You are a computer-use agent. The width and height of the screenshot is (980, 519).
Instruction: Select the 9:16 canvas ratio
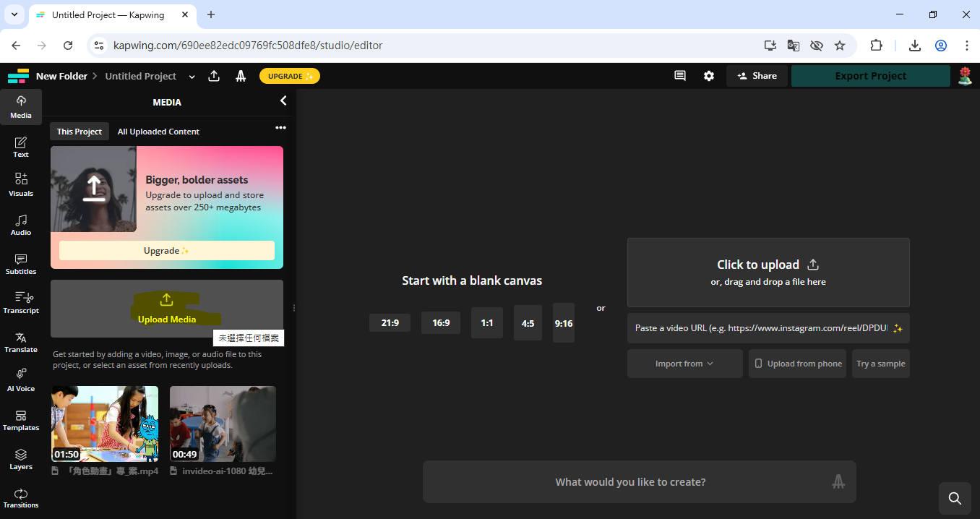tap(564, 323)
